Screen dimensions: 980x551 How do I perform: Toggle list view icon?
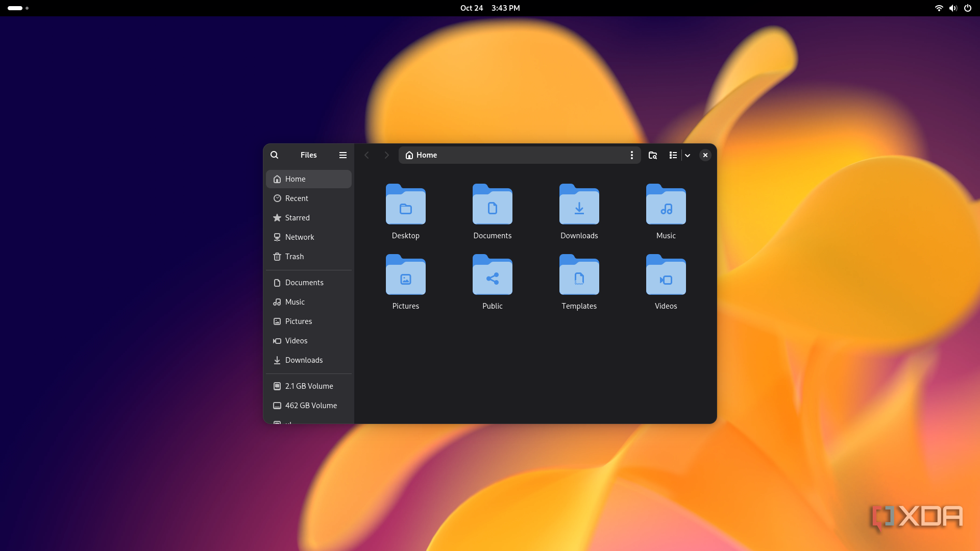coord(673,155)
